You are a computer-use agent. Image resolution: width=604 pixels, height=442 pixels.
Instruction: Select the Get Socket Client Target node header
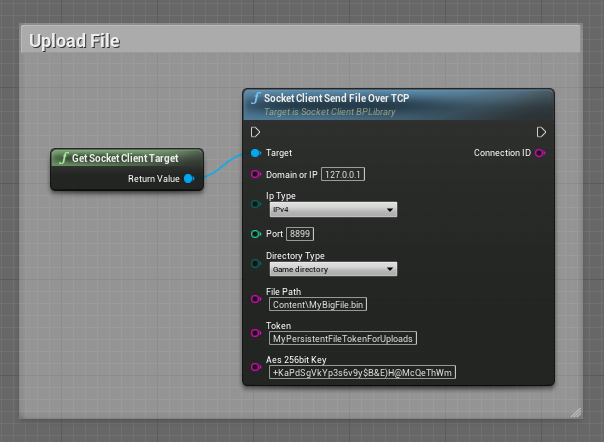(x=128, y=158)
